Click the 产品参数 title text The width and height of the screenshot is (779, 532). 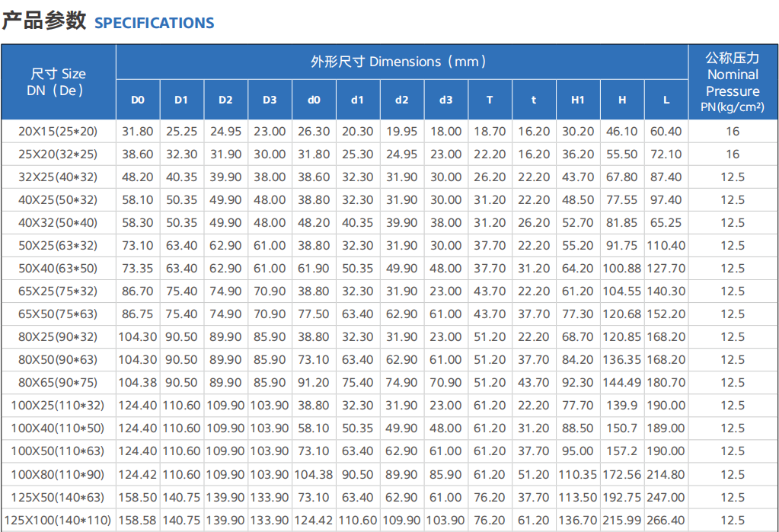click(x=44, y=21)
